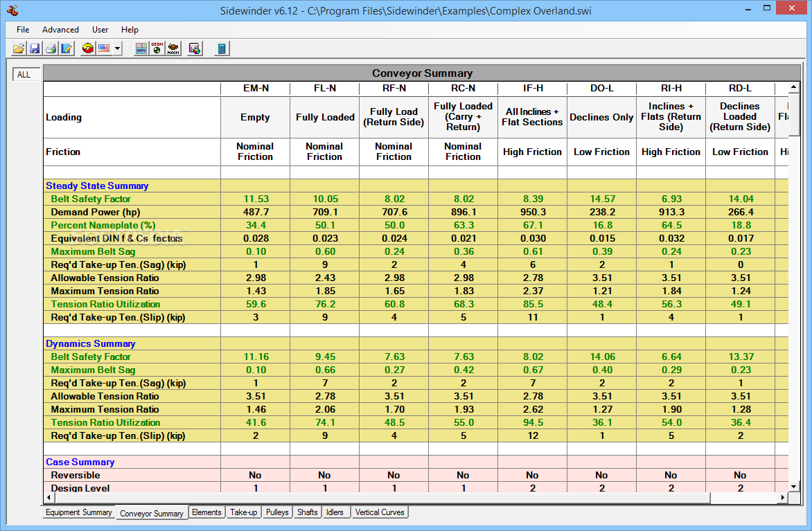Click the Conveyor Summary table title
Image resolution: width=812 pixels, height=531 pixels.
tap(422, 73)
